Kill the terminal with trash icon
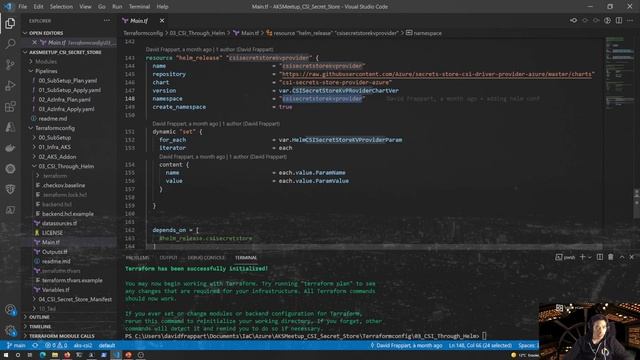The image size is (640, 360). (611, 257)
